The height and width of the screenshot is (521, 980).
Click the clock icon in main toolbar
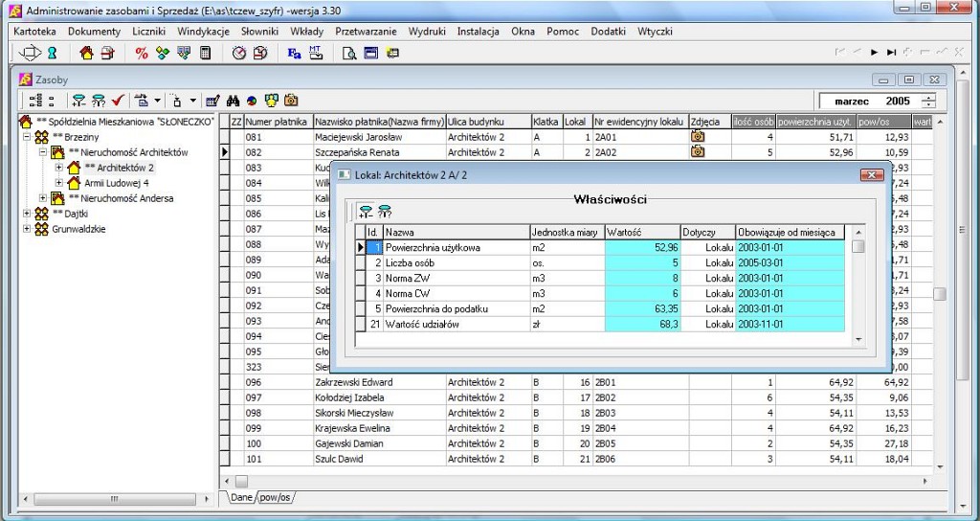[239, 54]
